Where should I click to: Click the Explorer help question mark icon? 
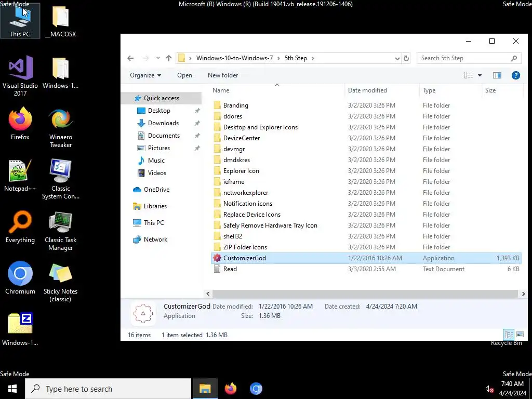515,75
